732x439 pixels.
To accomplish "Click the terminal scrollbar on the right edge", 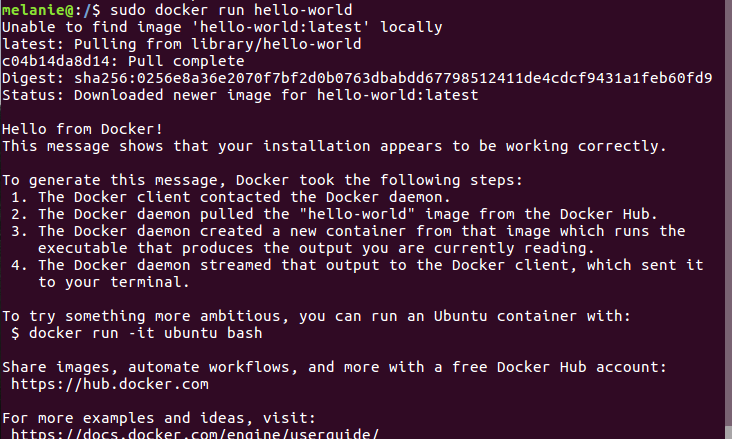I will tap(728, 220).
